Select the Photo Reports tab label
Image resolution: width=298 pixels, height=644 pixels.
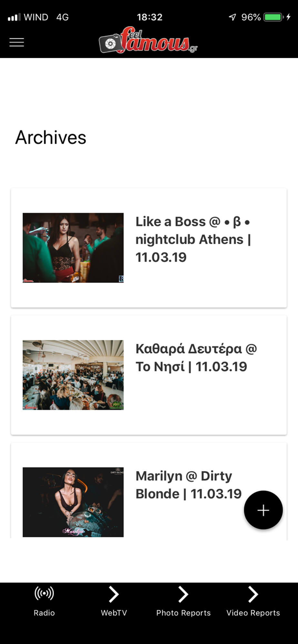tap(184, 613)
